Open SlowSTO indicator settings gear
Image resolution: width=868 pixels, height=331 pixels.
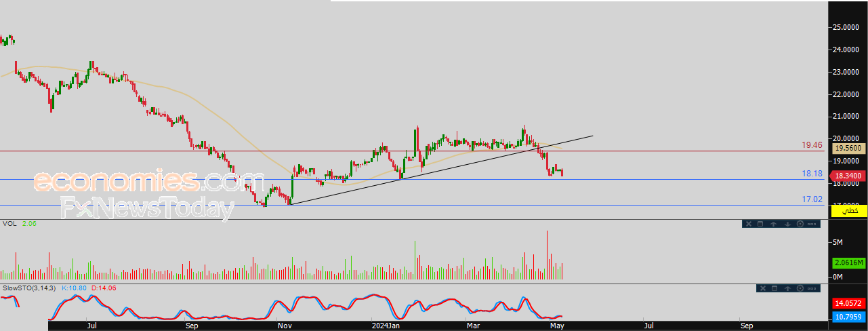point(800,288)
